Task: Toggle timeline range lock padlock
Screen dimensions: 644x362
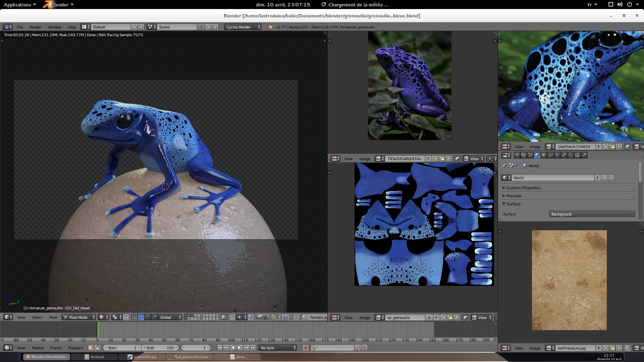Action: [98, 348]
